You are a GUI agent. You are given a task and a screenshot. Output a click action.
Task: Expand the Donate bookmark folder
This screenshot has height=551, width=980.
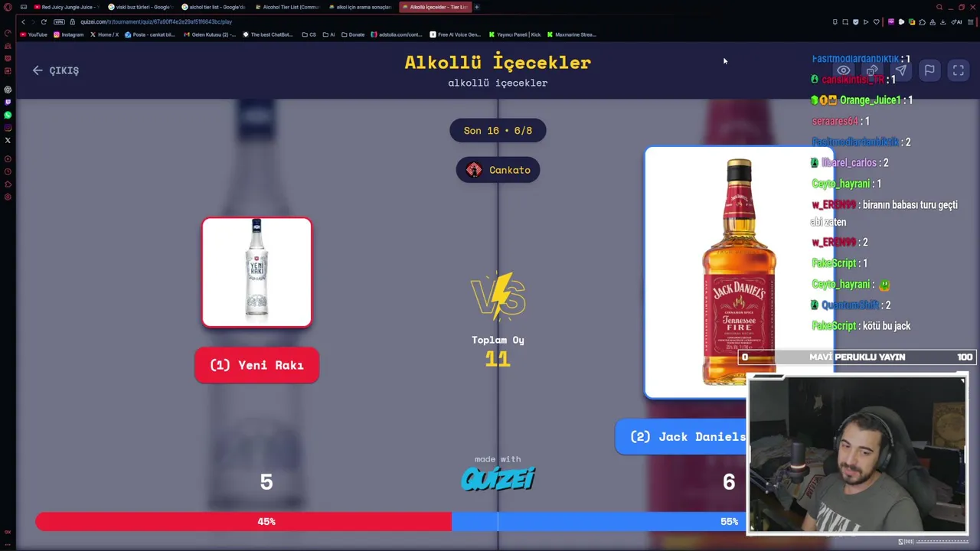point(353,34)
